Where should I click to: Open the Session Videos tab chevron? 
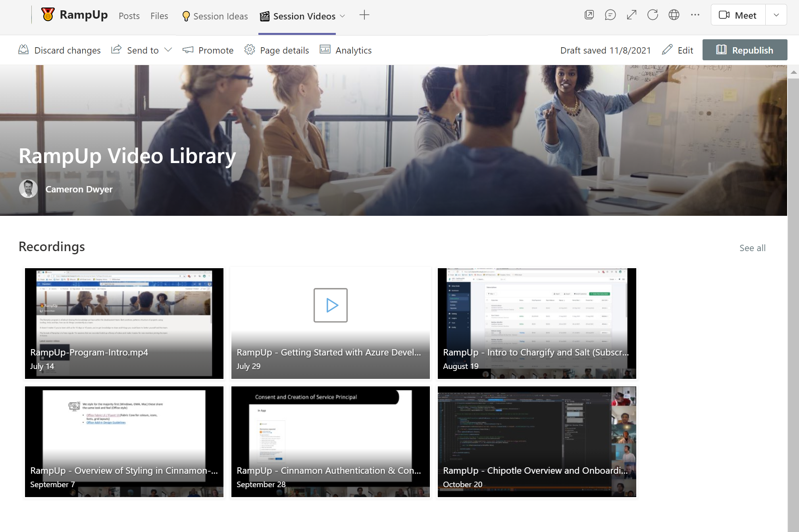pyautogui.click(x=343, y=16)
